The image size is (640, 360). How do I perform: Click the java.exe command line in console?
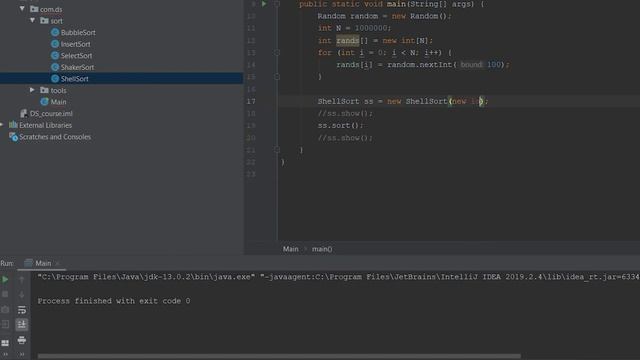338,277
